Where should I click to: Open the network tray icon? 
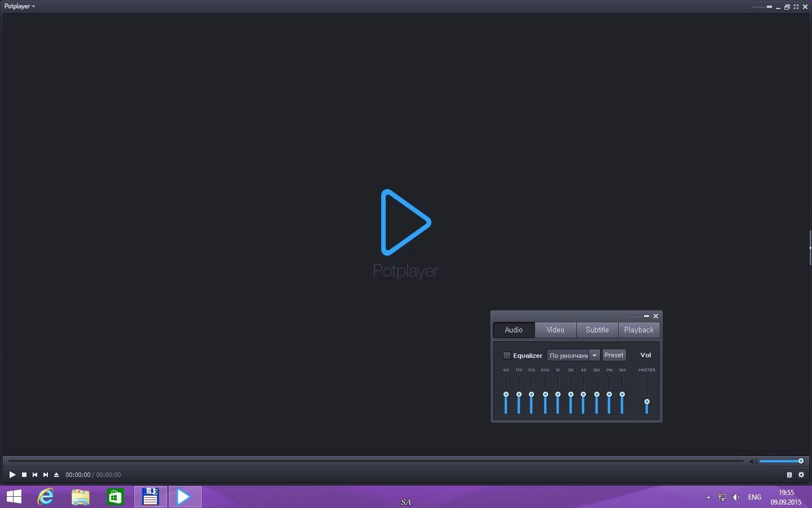[722, 497]
